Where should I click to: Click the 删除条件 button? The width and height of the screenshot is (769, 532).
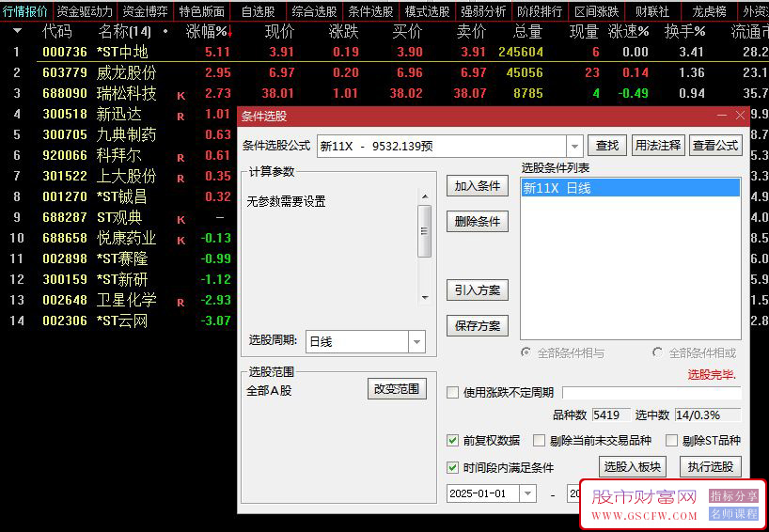point(478,222)
